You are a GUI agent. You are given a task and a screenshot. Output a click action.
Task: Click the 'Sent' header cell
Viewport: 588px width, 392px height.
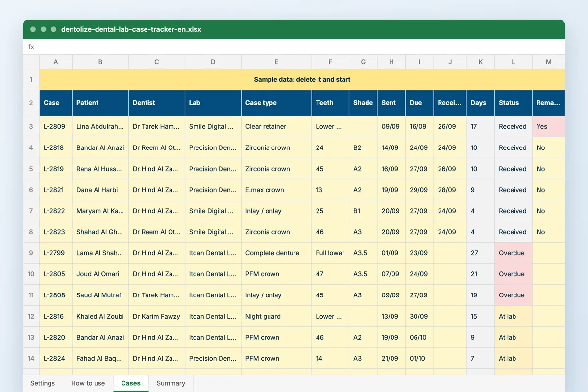pyautogui.click(x=392, y=103)
